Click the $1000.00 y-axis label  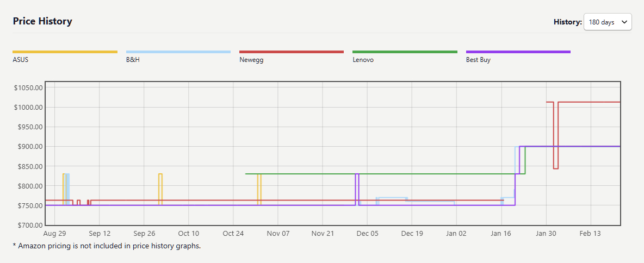click(x=28, y=108)
